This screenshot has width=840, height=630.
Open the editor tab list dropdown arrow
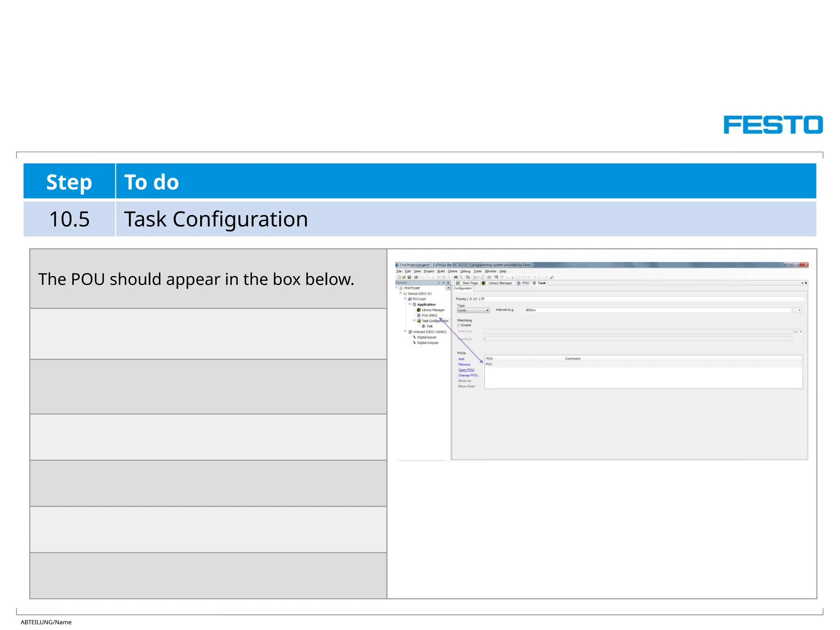click(802, 283)
